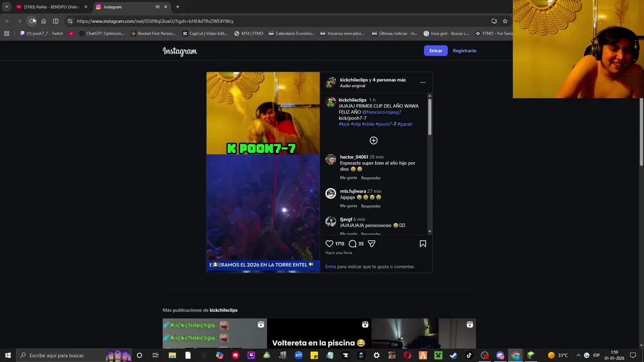Open the #parati hashtag
This screenshot has width=644, height=362.
(405, 124)
